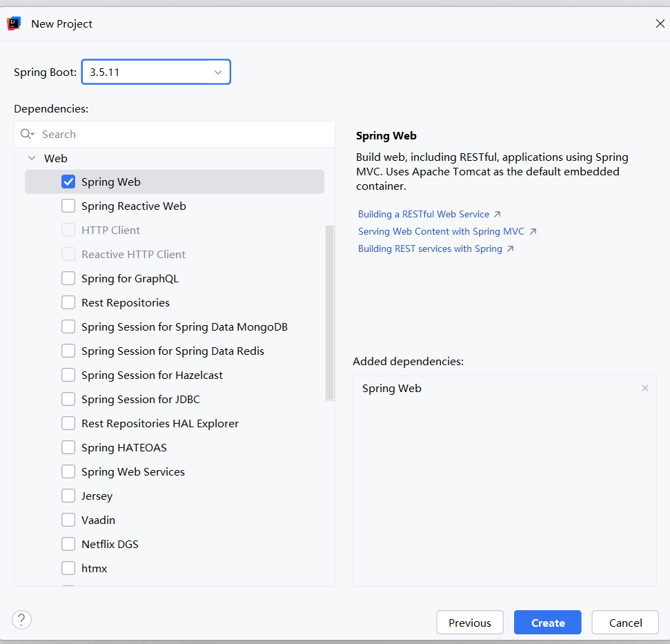Open external arrow beside Building a RESTful Web Service
The image size is (670, 644).
coord(497,214)
